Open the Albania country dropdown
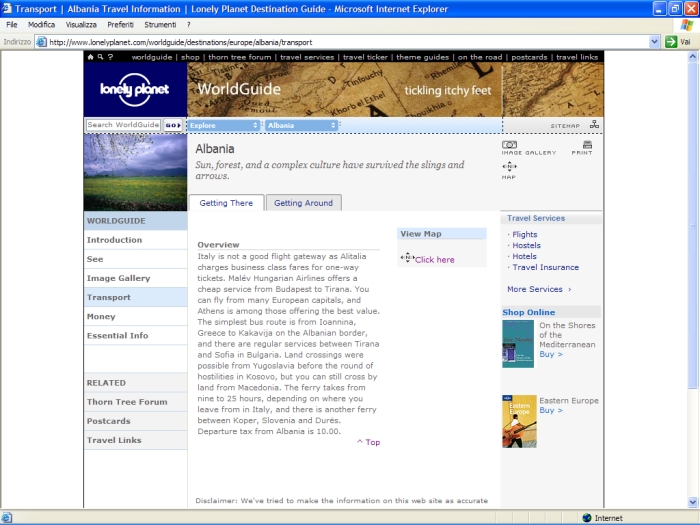 (301, 125)
